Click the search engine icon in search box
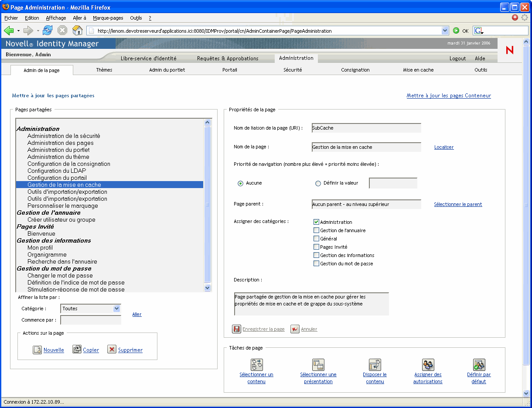The width and height of the screenshot is (532, 408). (479, 31)
